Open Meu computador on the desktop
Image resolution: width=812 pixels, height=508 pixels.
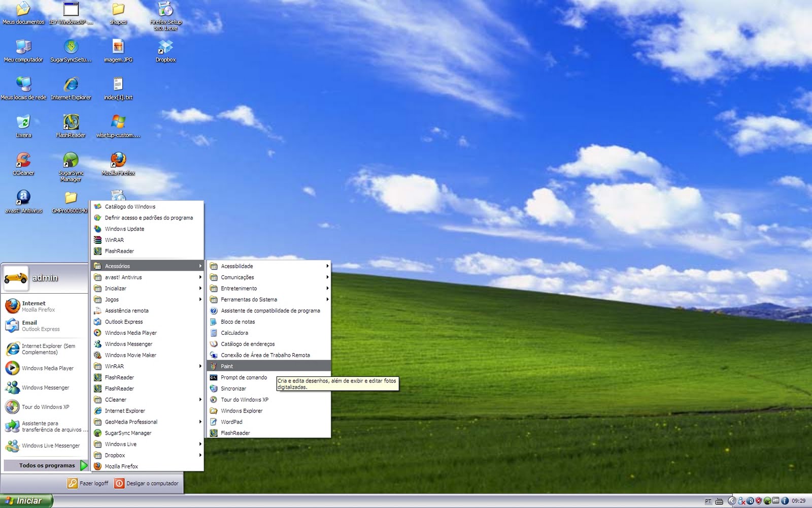pyautogui.click(x=23, y=51)
